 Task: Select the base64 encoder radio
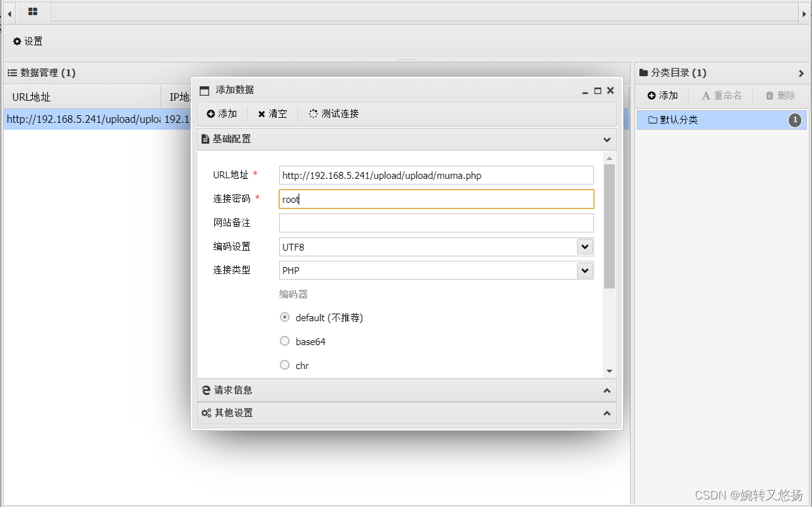click(x=285, y=341)
